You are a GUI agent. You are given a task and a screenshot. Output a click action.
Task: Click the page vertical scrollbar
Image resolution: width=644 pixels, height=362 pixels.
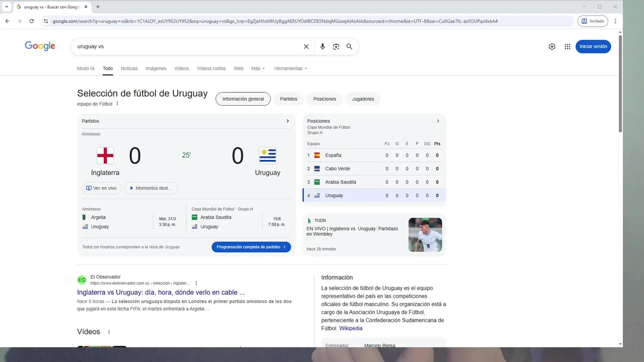620,83
